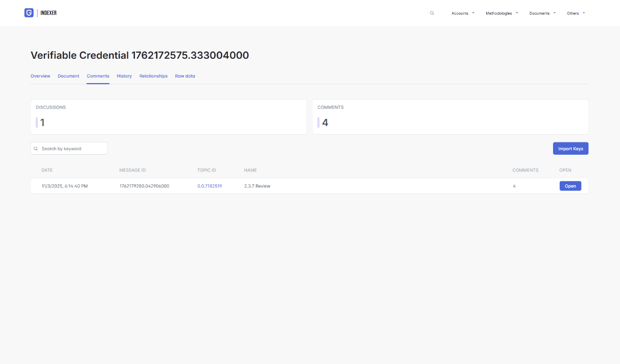Show the Raw data tab

point(185,76)
